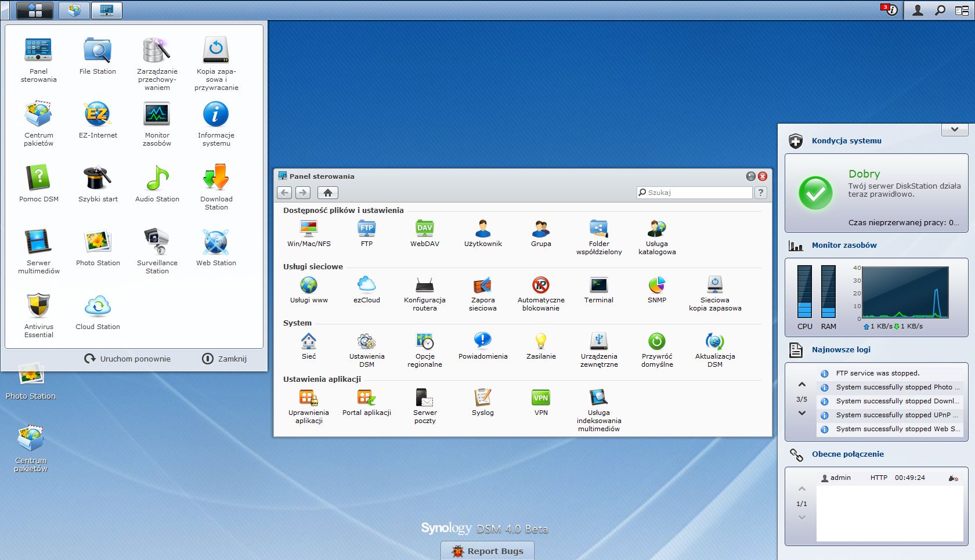Launch the EZ-Internet wizard
Screen dimensions: 975x560
click(x=98, y=120)
